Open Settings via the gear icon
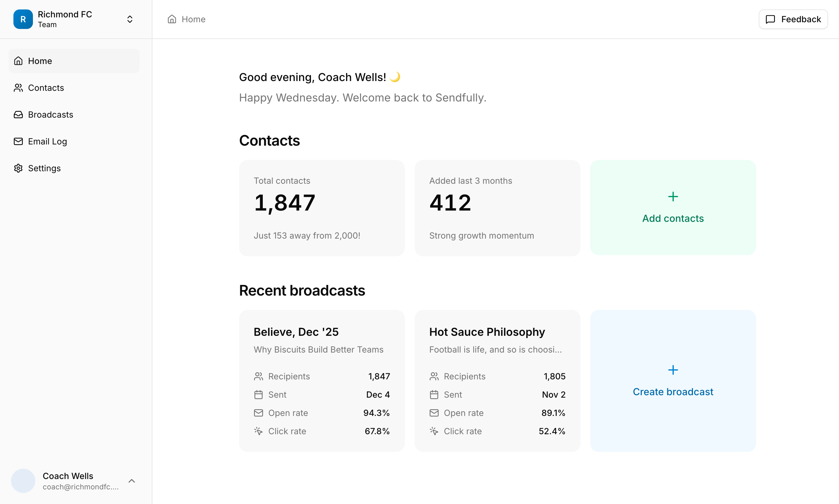This screenshot has width=839, height=504. 18,168
